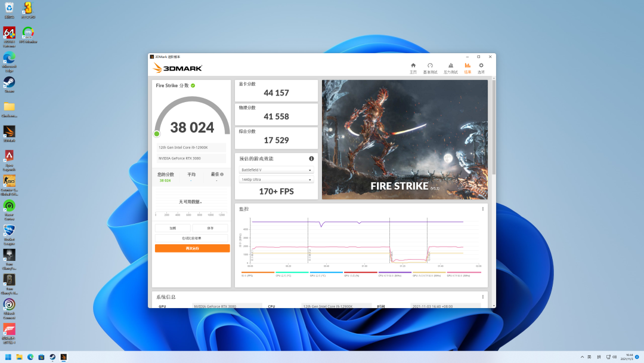Viewport: 644px width, 363px height.
Task: Click the 170+ FPS estimate
Action: pos(277,191)
